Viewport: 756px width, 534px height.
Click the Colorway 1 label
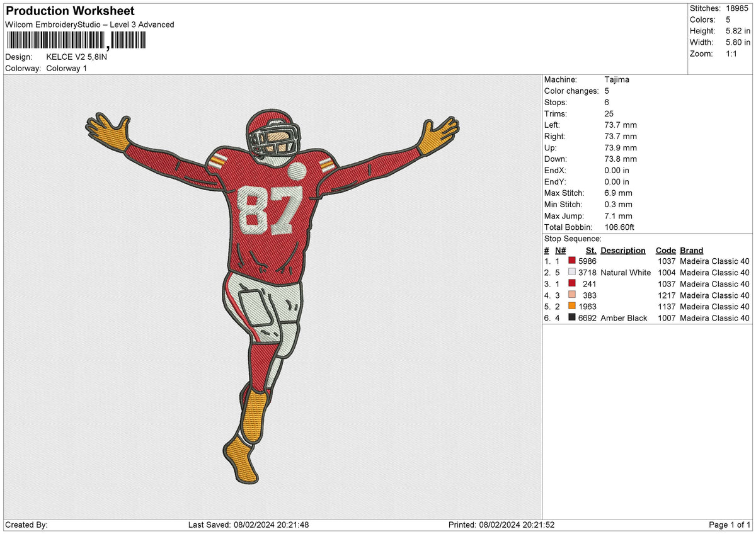click(x=66, y=68)
